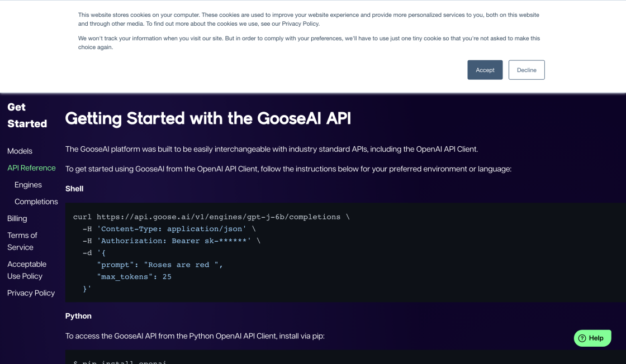This screenshot has height=364, width=626.
Task: Select Completions under API Reference
Action: click(x=36, y=202)
